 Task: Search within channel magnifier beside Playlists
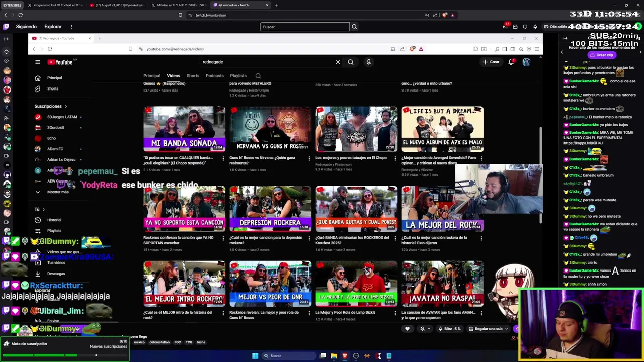pyautogui.click(x=258, y=76)
